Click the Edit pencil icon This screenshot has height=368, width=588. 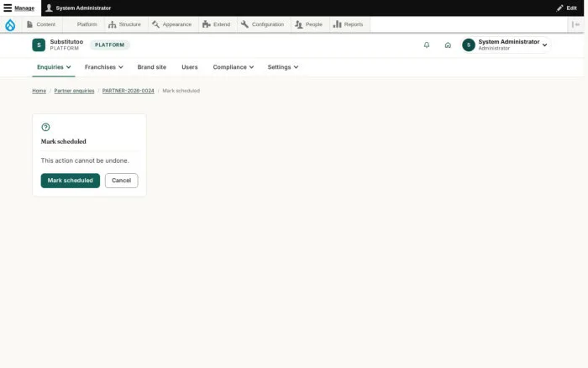pyautogui.click(x=559, y=8)
